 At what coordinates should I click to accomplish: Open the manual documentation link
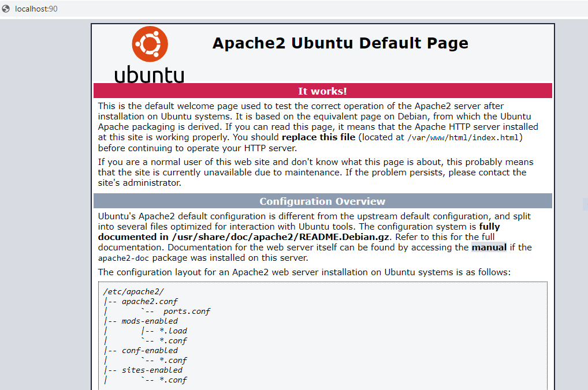pyautogui.click(x=489, y=247)
